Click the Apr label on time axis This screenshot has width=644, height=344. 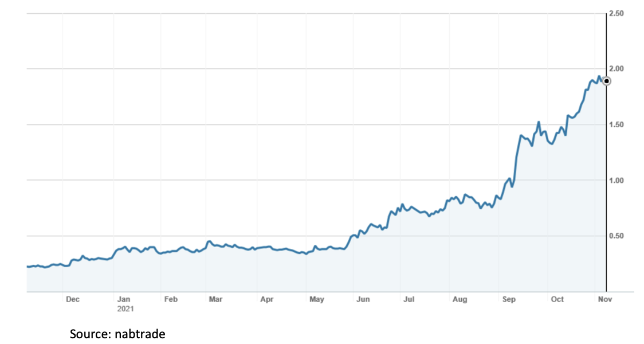pyautogui.click(x=266, y=299)
